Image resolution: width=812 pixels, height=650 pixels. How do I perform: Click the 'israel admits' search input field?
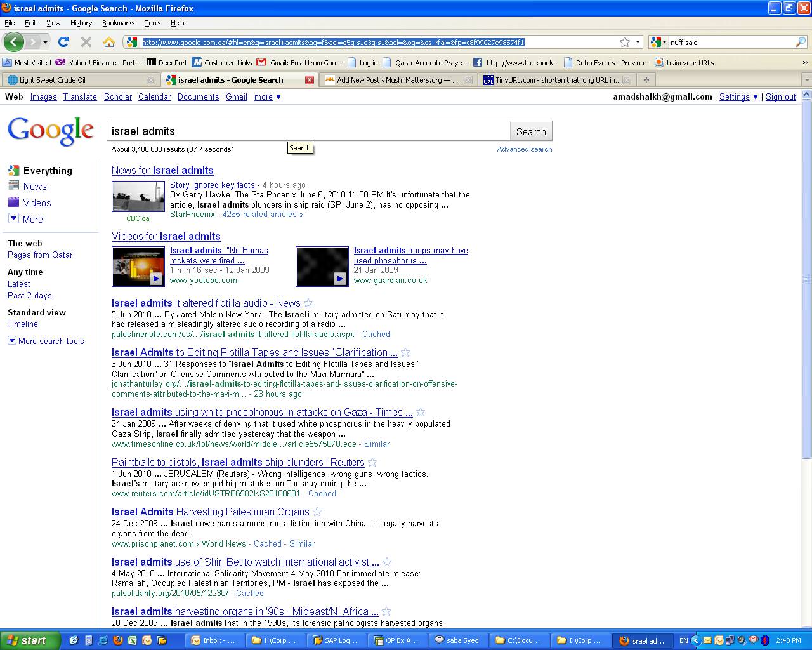point(308,131)
